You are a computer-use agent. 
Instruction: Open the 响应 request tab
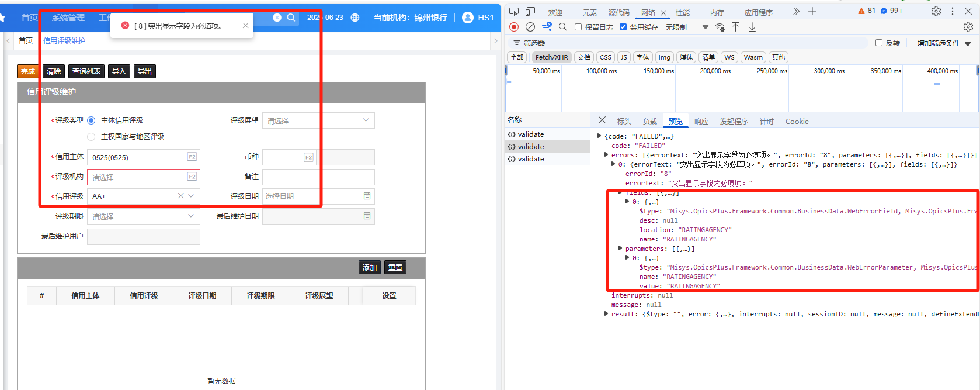[701, 121]
